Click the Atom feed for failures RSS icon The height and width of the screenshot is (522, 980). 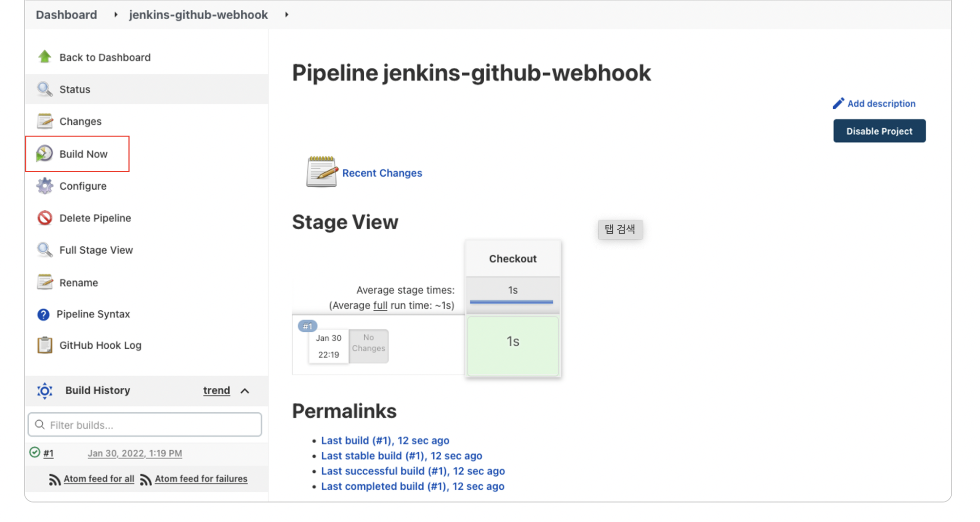(145, 480)
